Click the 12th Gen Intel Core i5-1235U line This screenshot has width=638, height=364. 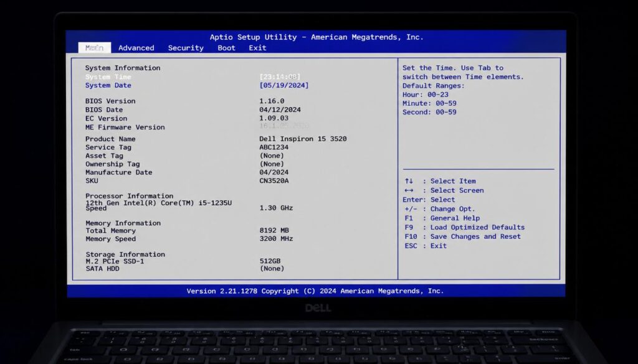[159, 202]
